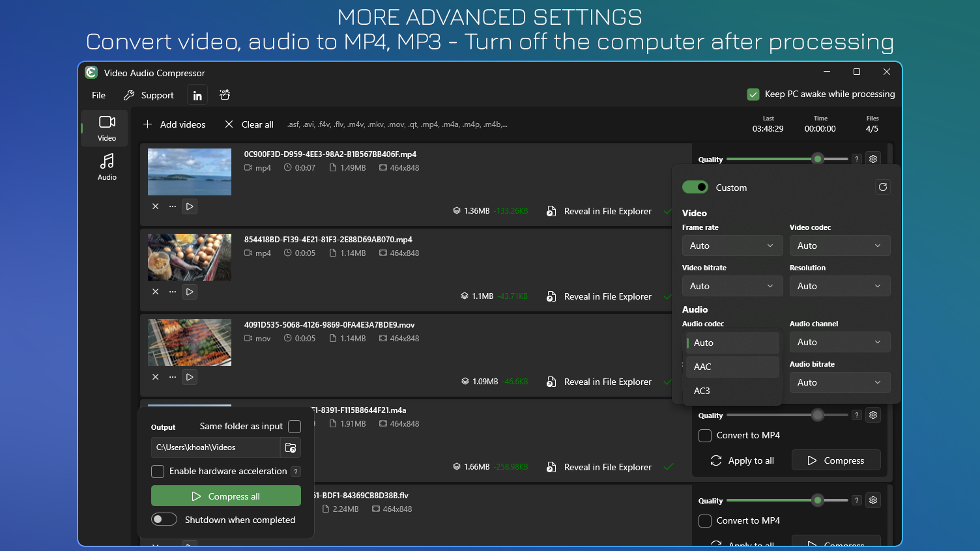980x551 pixels.
Task: Open the first video's advanced settings gear
Action: [873, 159]
